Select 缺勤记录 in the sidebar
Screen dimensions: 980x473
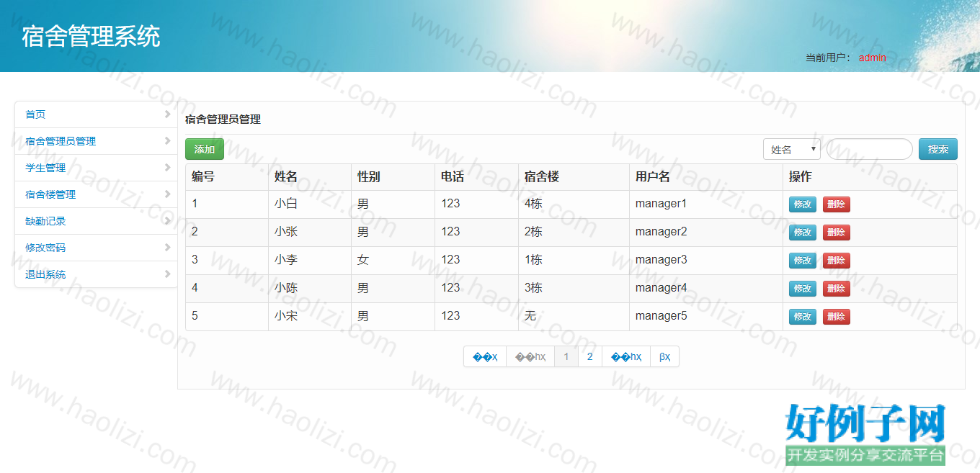click(x=96, y=221)
